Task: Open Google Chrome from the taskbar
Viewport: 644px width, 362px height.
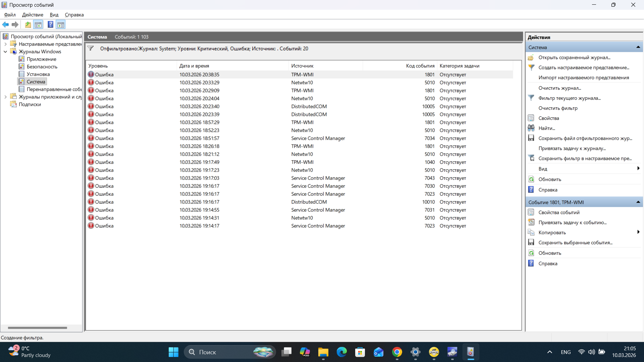Action: click(x=397, y=352)
